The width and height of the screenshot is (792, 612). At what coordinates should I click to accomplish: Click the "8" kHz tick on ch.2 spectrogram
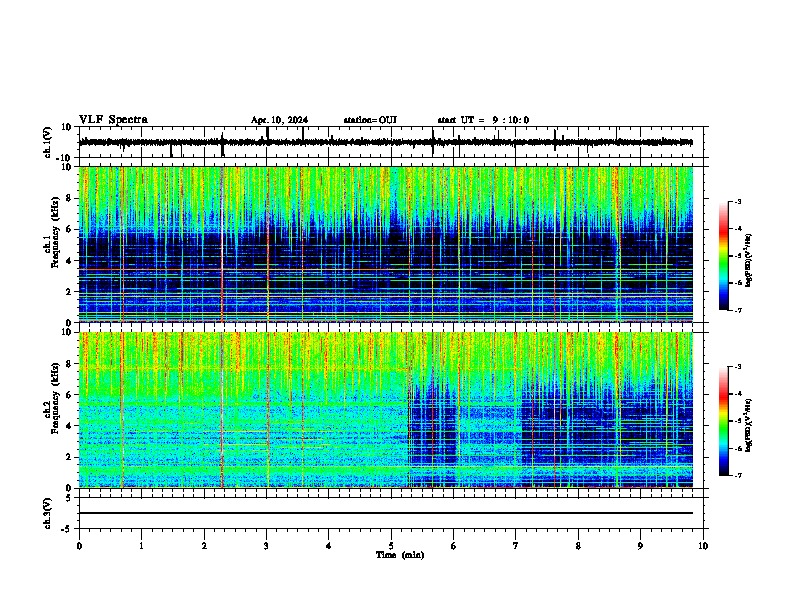70,364
